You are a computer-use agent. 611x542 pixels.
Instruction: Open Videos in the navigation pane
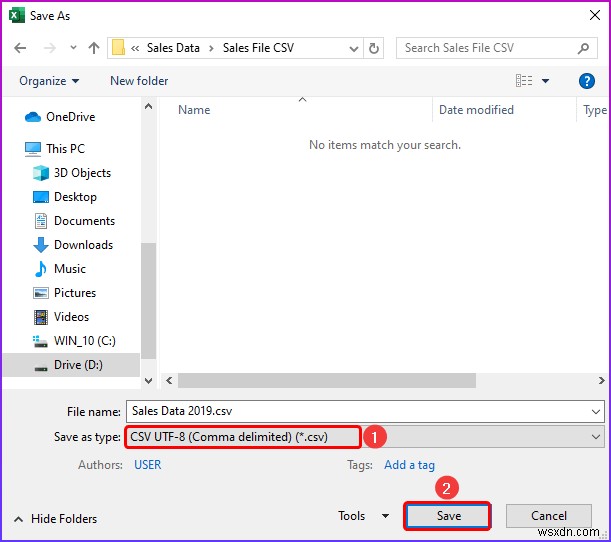point(61,317)
